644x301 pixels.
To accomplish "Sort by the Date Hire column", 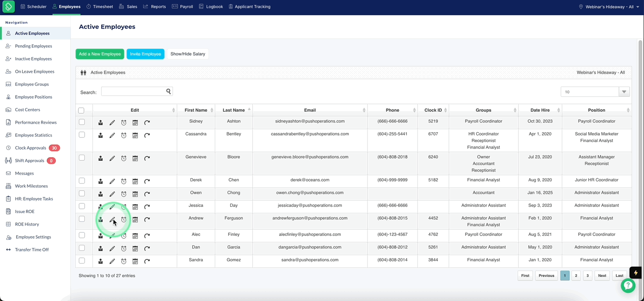I will click(x=540, y=110).
